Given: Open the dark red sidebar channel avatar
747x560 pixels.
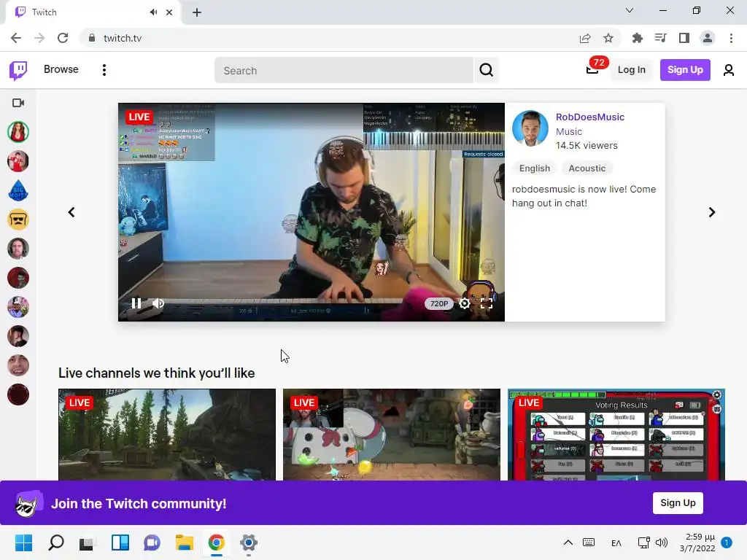Looking at the screenshot, I should tap(18, 394).
